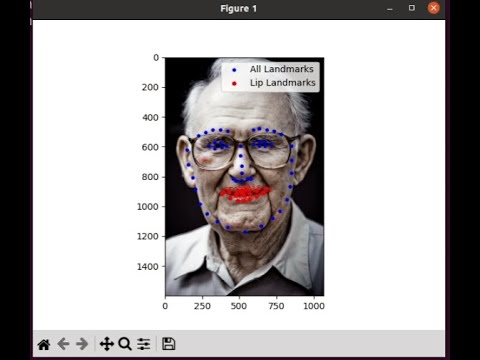Go forward to next view arrow
The image size is (480, 360).
pyautogui.click(x=82, y=344)
